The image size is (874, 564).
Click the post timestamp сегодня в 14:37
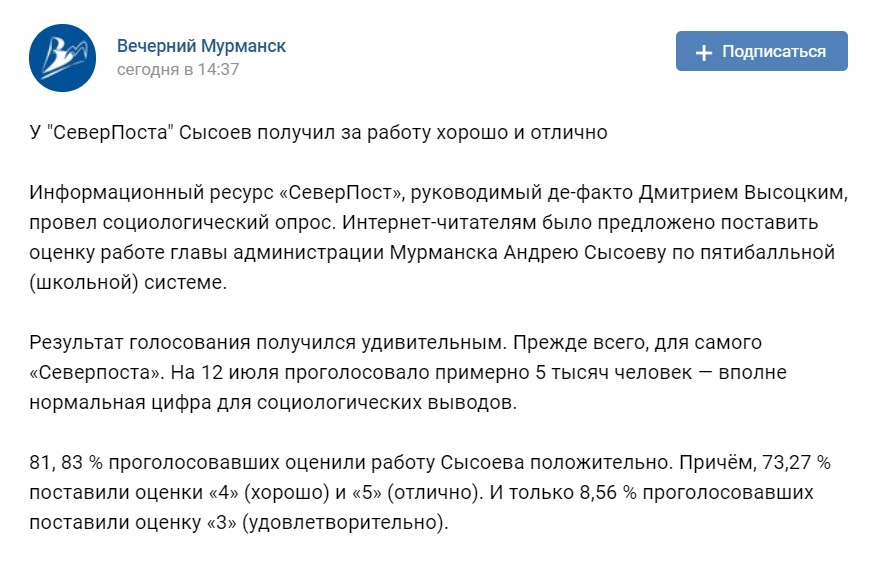177,70
